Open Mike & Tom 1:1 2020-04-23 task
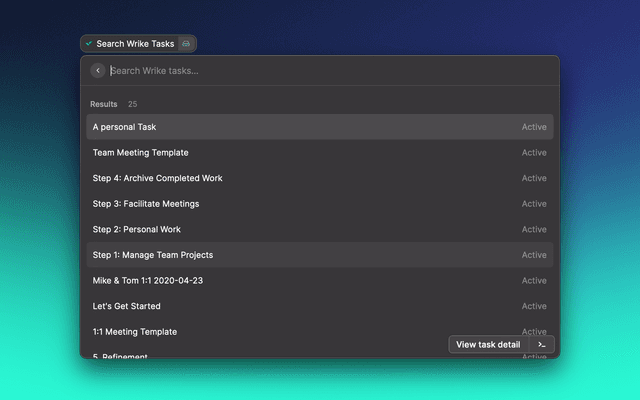Viewport: 640px width, 400px height. pos(148,281)
